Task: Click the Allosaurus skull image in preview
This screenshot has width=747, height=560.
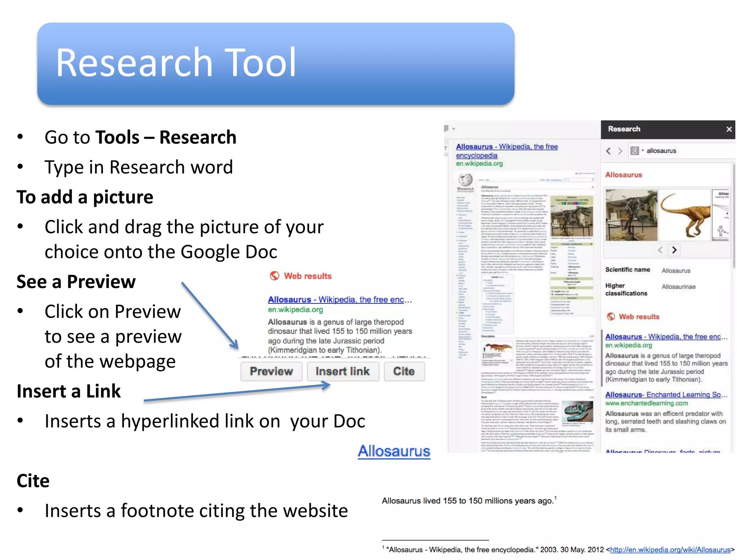Action: [577, 412]
